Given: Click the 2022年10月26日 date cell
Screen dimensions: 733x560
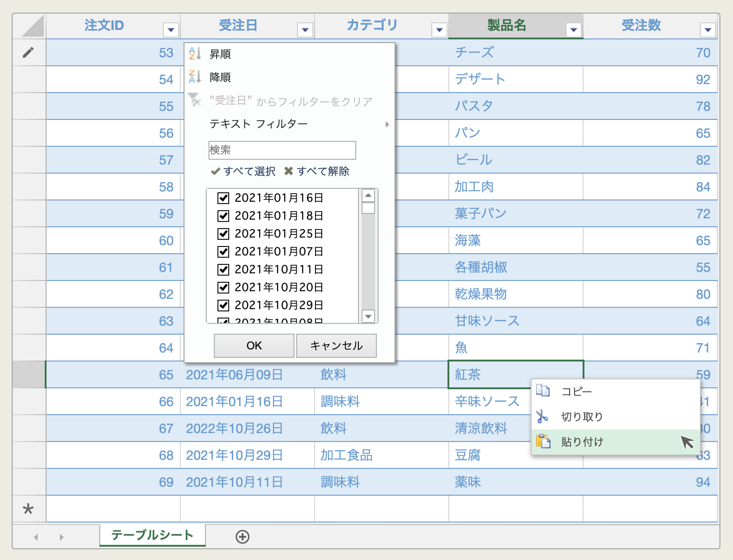Looking at the screenshot, I should click(247, 428).
